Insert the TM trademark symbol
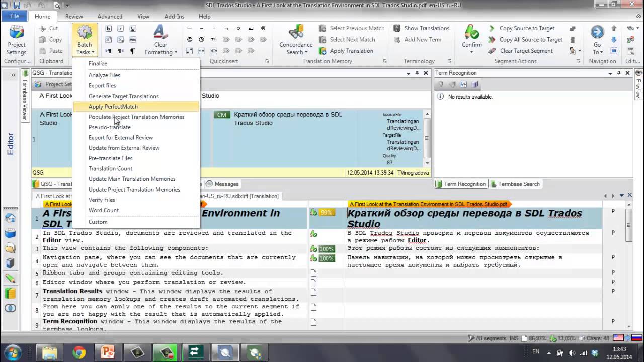Viewport: 644px width, 362px height. click(x=214, y=40)
